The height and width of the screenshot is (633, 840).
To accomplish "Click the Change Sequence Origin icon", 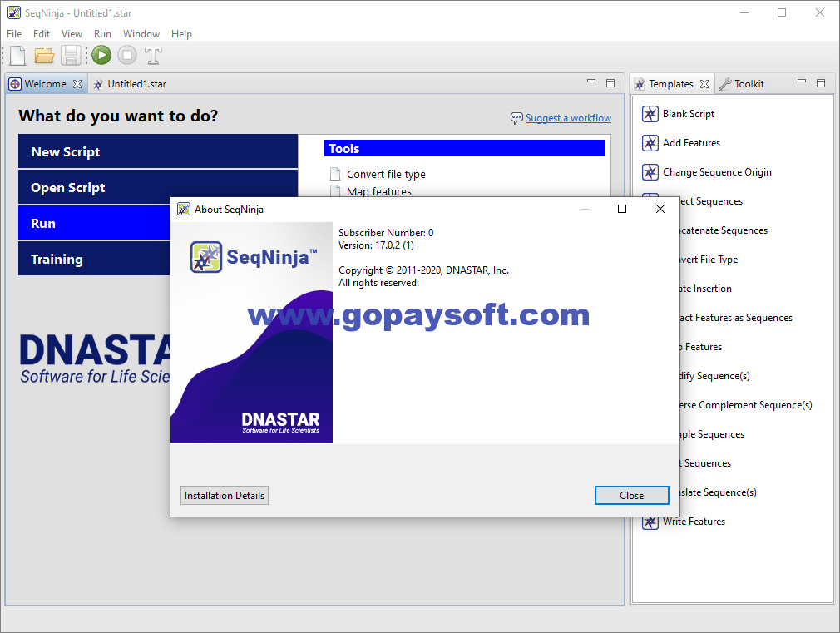I will (x=650, y=172).
